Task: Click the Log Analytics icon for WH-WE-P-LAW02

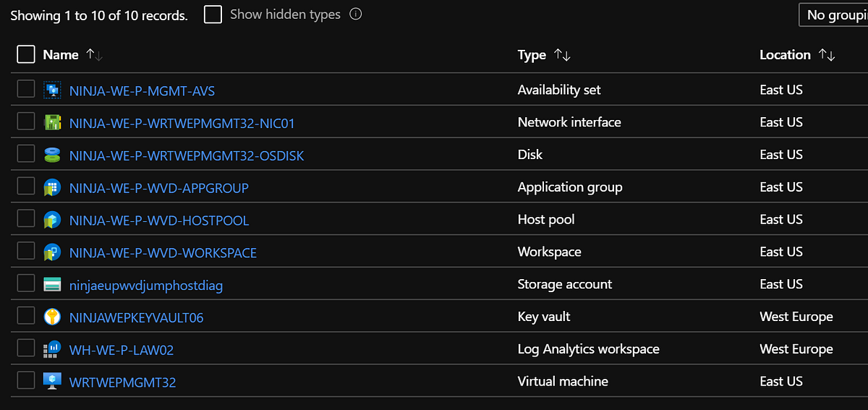Action: [52, 349]
